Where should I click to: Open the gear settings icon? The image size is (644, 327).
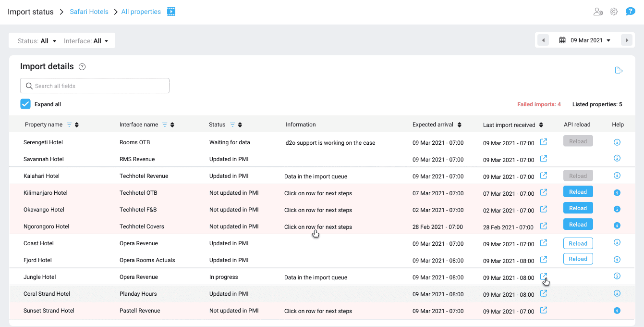(614, 12)
